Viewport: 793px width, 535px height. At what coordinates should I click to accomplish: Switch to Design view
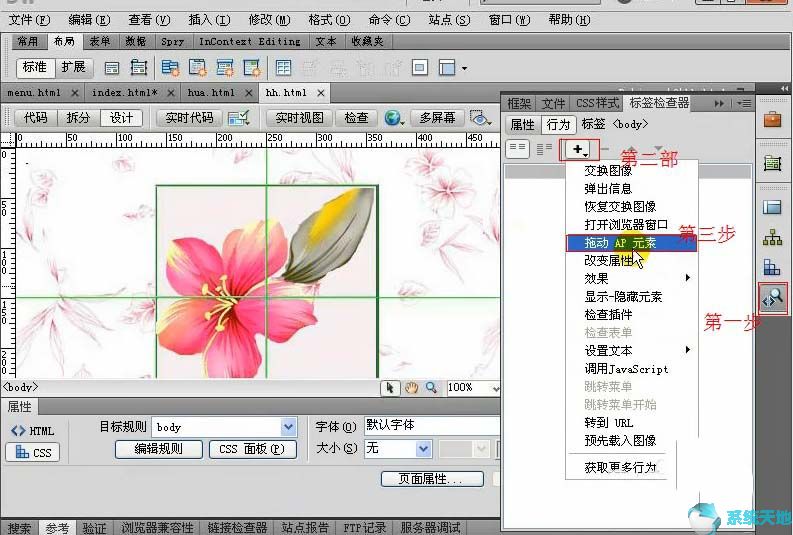[121, 118]
